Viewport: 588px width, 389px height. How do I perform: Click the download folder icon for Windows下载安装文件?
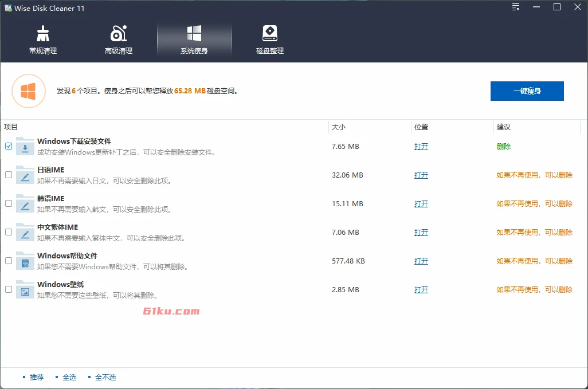tap(25, 147)
